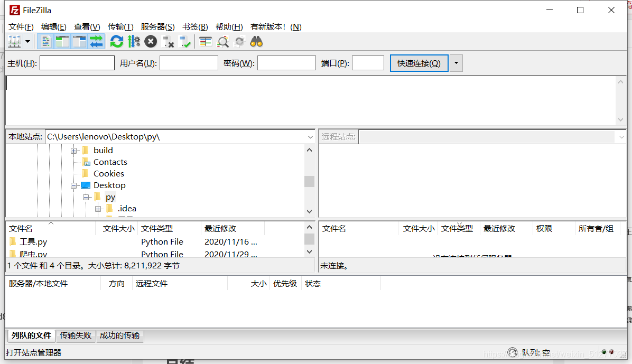Cancel the current operation icon

point(151,42)
